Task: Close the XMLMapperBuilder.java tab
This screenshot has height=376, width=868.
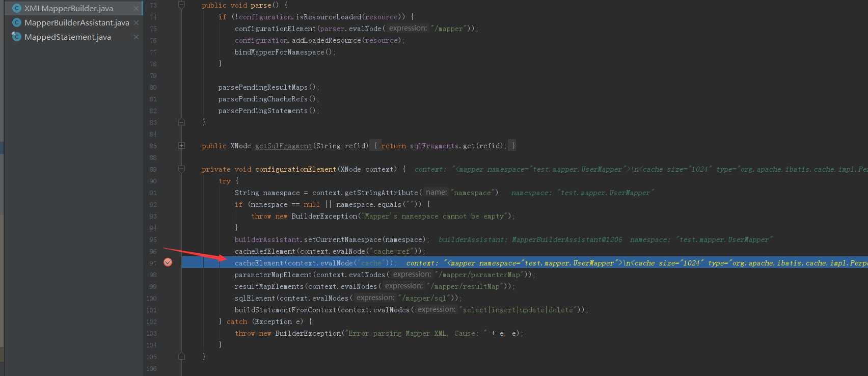Action: click(x=136, y=9)
